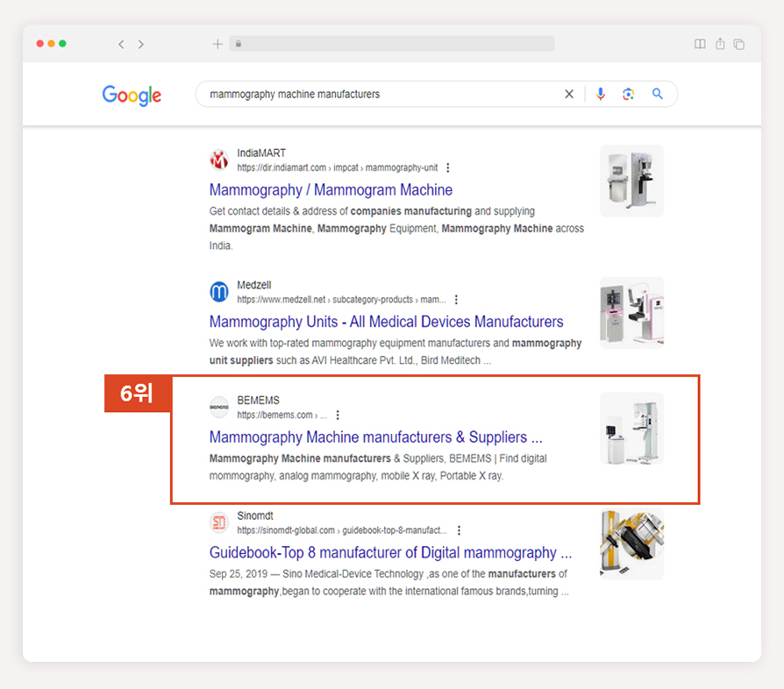Open the reading list book icon
This screenshot has width=784, height=689.
(x=700, y=44)
